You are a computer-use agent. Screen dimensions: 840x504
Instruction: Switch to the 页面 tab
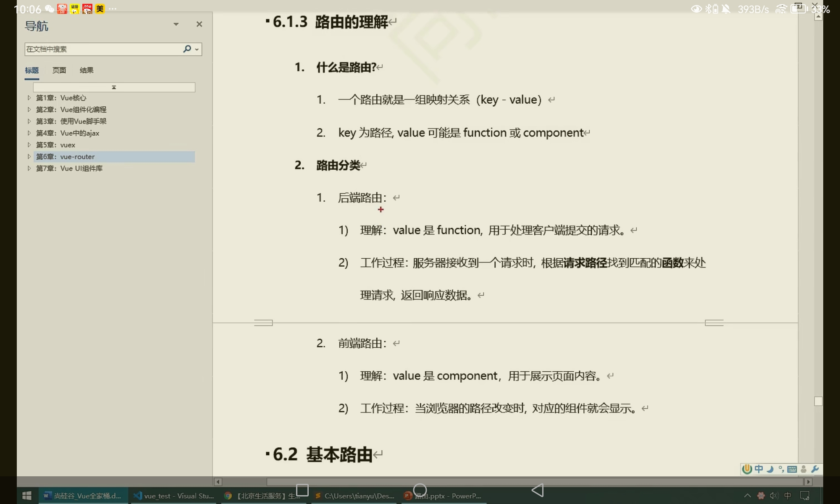(59, 70)
